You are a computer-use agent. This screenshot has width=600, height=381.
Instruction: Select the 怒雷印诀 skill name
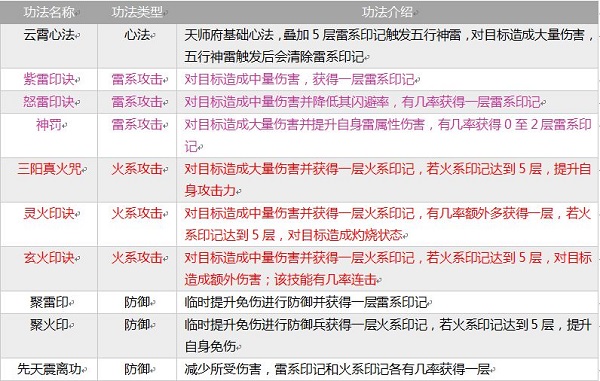(x=49, y=102)
